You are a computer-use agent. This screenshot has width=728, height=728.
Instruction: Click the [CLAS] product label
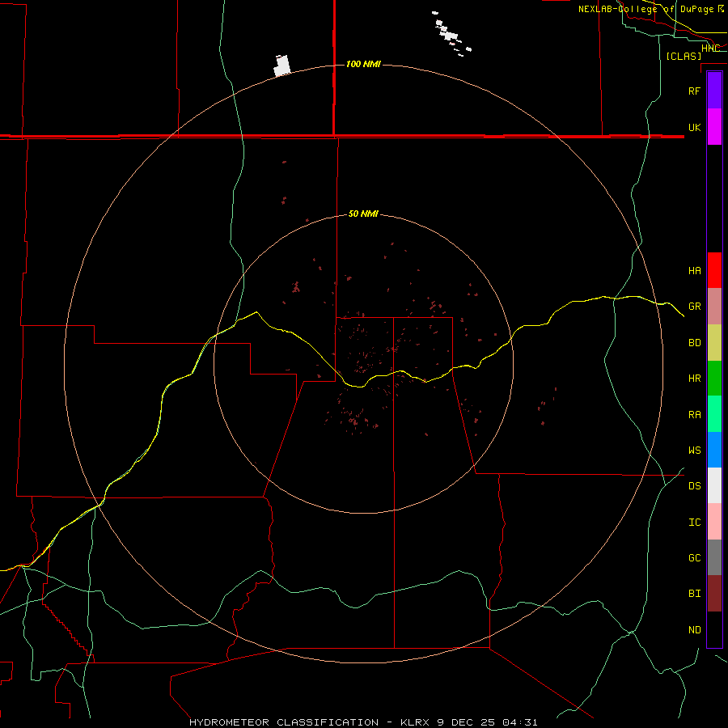pyautogui.click(x=684, y=56)
